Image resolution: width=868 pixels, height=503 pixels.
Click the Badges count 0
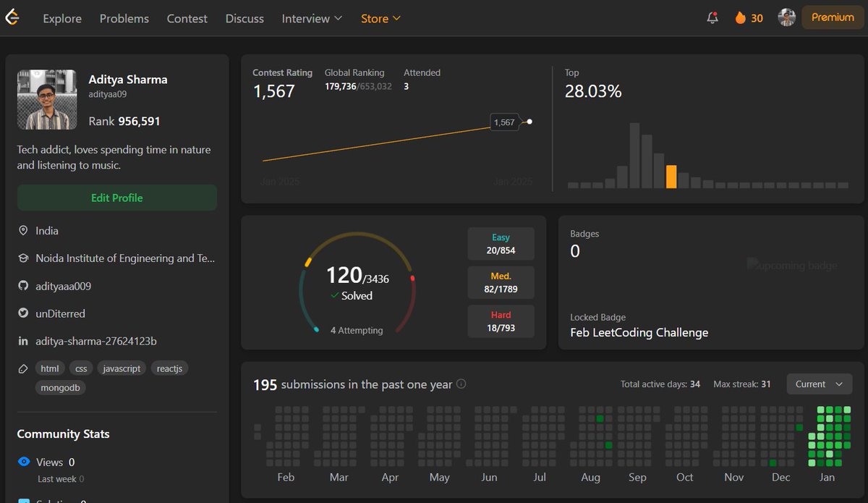click(575, 251)
